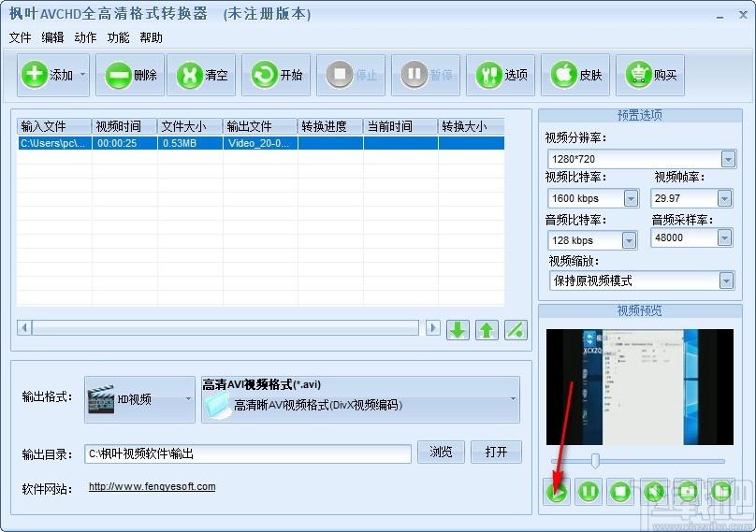Image resolution: width=756 pixels, height=532 pixels.
Task: Click the 输出文件 column header
Action: [260, 126]
